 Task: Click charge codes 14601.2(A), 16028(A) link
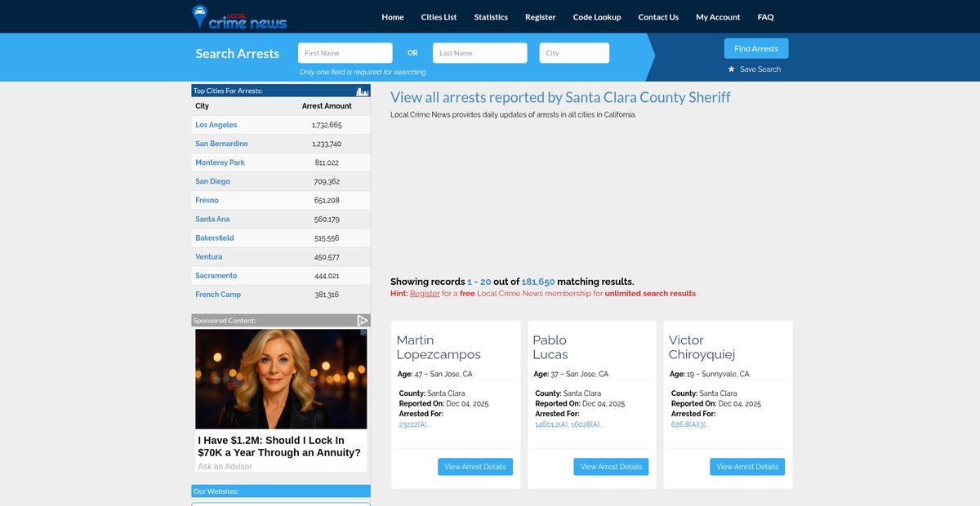[569, 424]
